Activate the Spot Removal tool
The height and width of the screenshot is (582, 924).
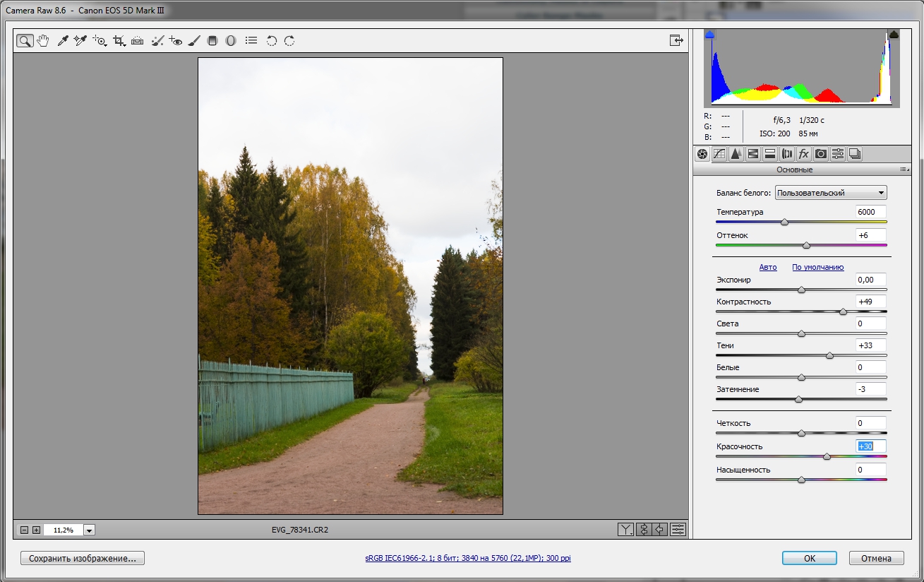(158, 41)
